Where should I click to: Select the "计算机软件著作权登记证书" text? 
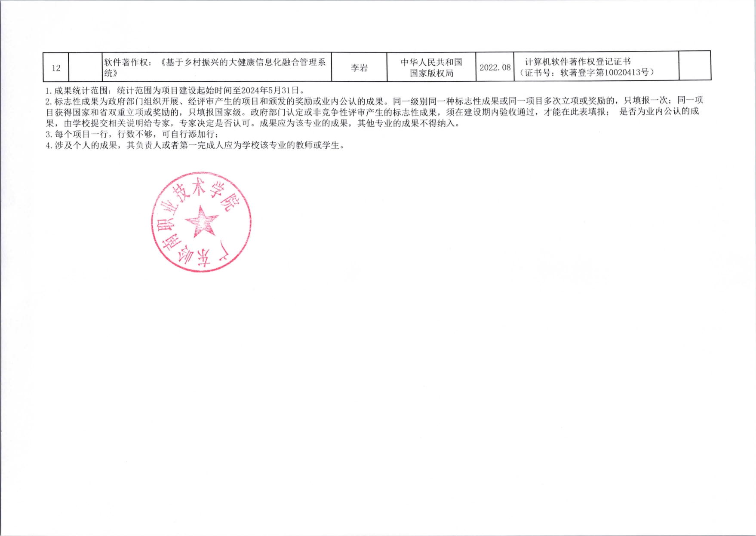click(x=578, y=61)
